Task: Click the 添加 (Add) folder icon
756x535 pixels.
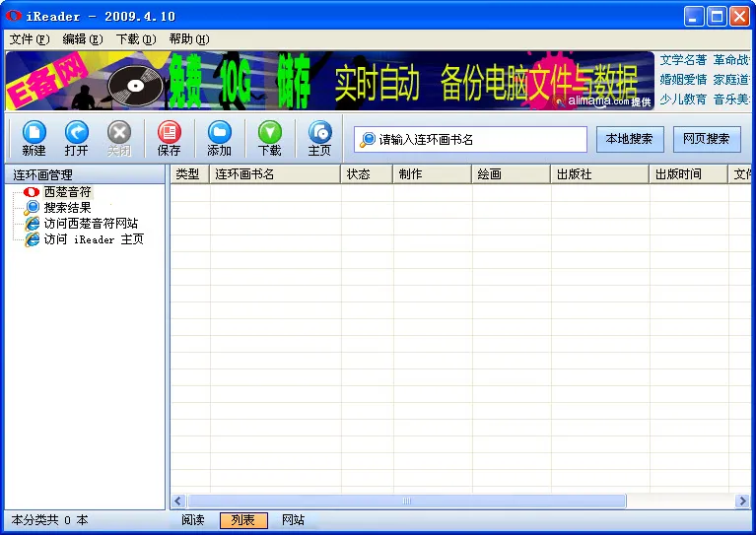Action: click(x=219, y=133)
